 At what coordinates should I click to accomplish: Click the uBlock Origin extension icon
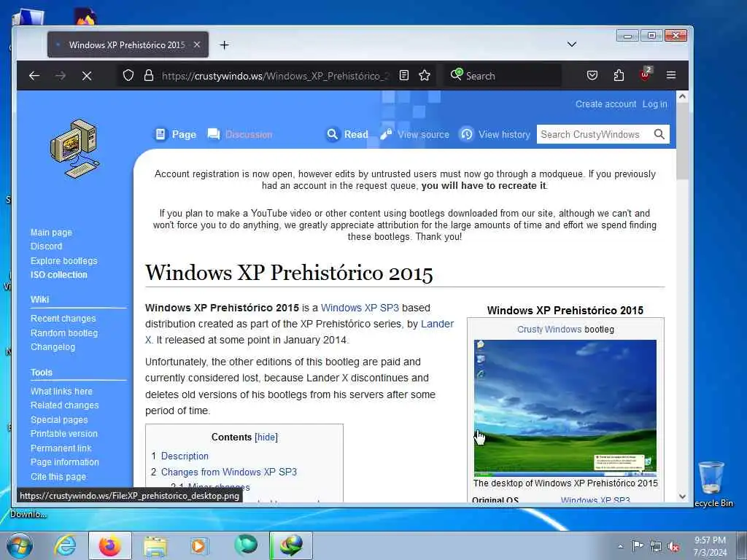645,75
